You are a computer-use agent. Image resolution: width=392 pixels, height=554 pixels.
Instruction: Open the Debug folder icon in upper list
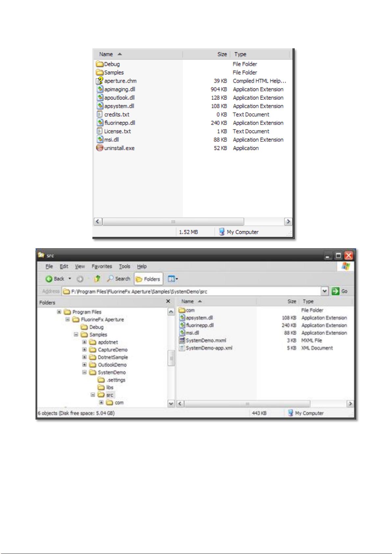[100, 64]
